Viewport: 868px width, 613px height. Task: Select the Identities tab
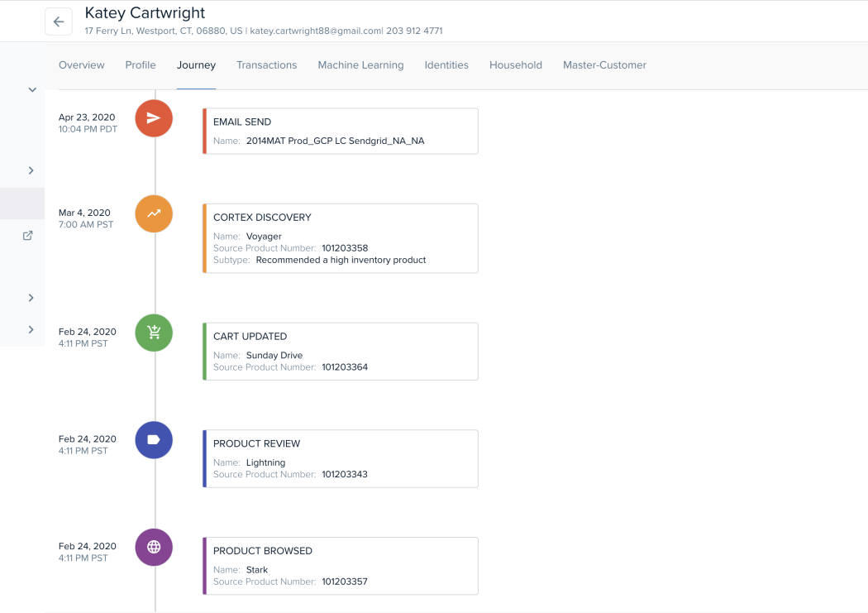pos(446,65)
